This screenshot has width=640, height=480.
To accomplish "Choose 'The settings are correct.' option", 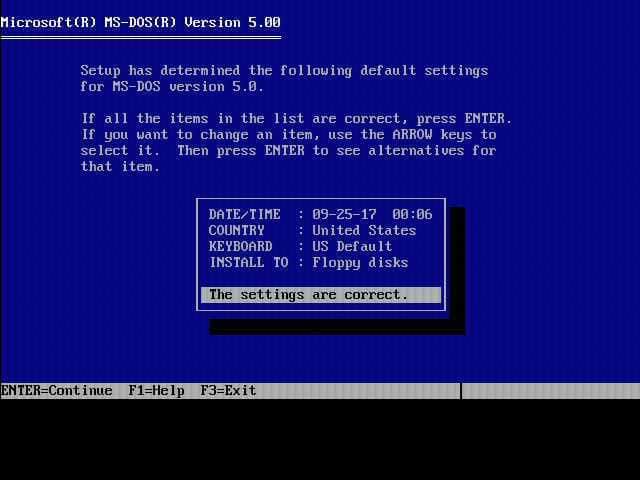I will (321, 295).
